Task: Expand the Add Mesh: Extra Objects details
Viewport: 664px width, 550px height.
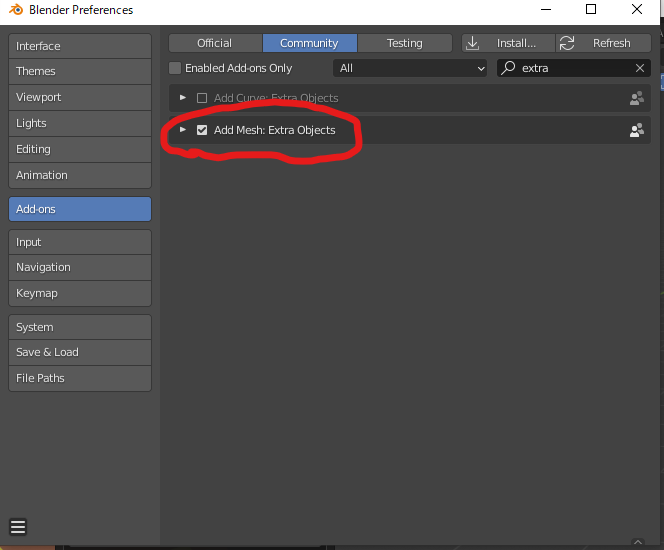Action: (x=183, y=130)
